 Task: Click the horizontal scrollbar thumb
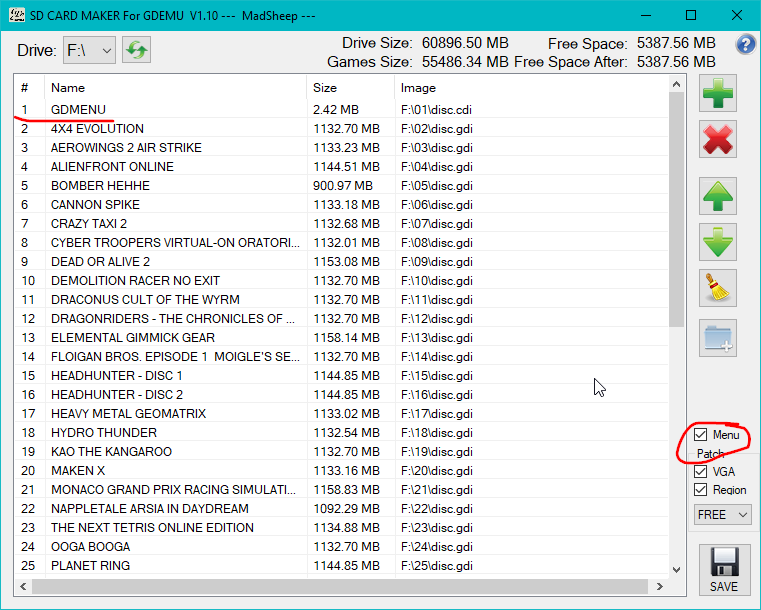pyautogui.click(x=340, y=586)
